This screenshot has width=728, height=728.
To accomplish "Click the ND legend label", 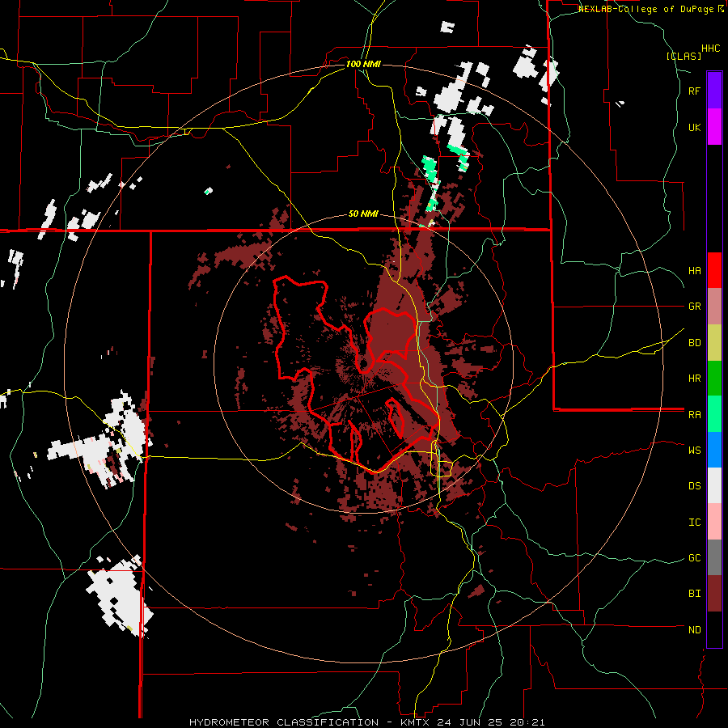I will (x=695, y=630).
